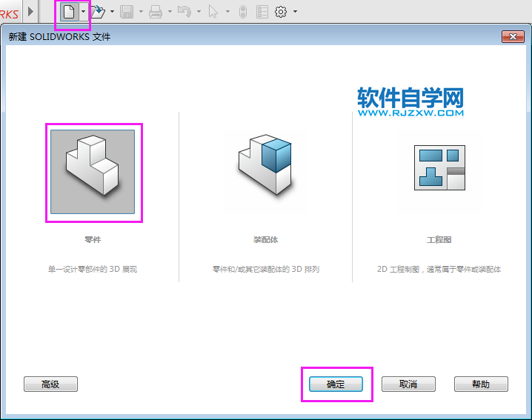Expand the Undo history dropdown arrow
Screen dimensions: 532x420
(199, 12)
